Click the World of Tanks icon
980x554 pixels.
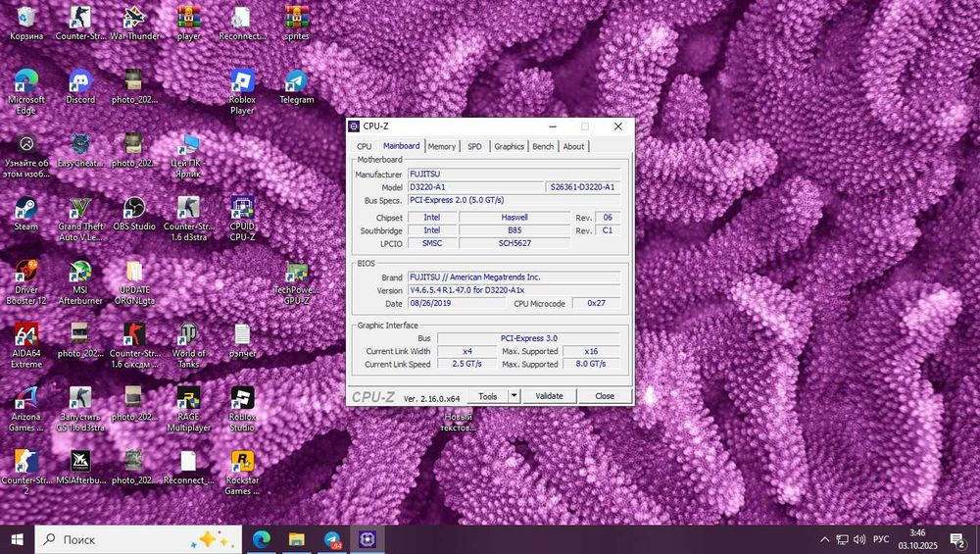click(188, 335)
